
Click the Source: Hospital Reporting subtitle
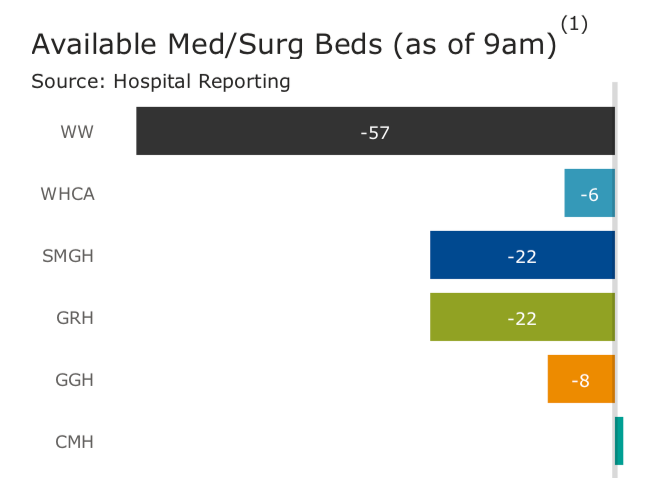[x=161, y=82]
